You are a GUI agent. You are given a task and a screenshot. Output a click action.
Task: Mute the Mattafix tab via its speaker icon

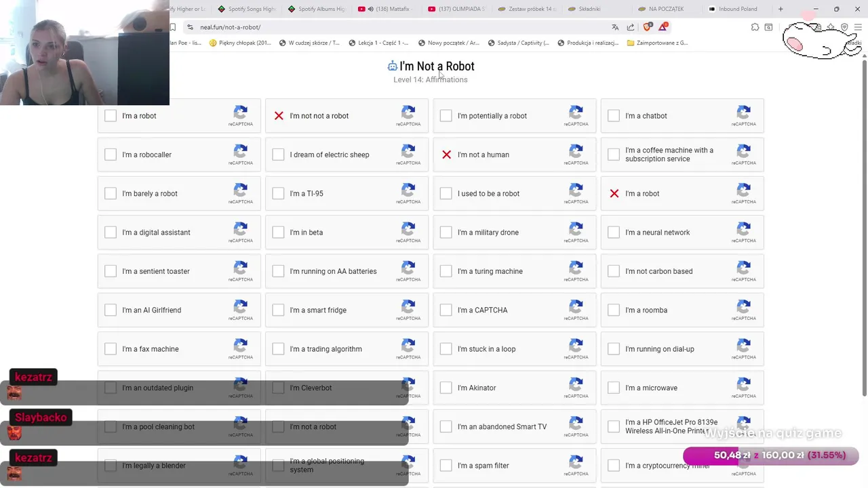coord(370,9)
